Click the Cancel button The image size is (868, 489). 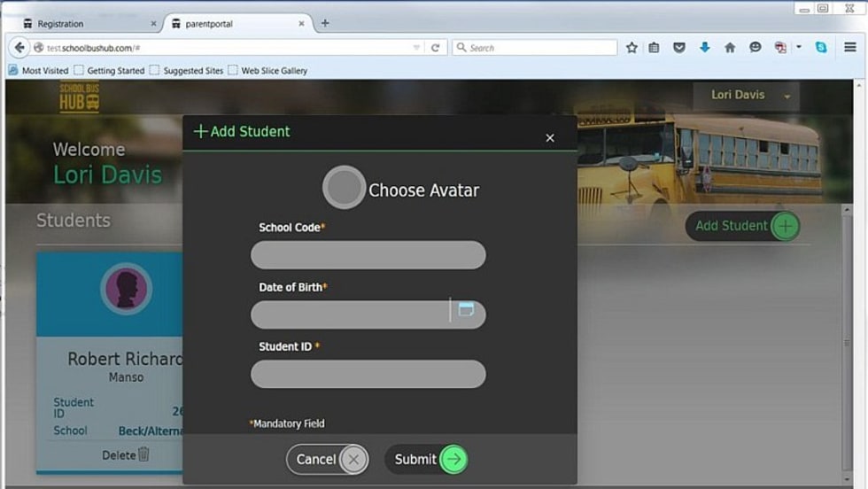327,459
